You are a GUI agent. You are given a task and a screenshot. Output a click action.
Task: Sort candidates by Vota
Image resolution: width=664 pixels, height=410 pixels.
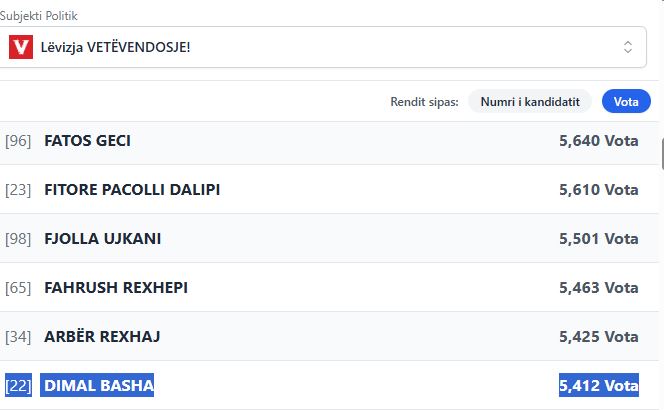click(x=626, y=101)
